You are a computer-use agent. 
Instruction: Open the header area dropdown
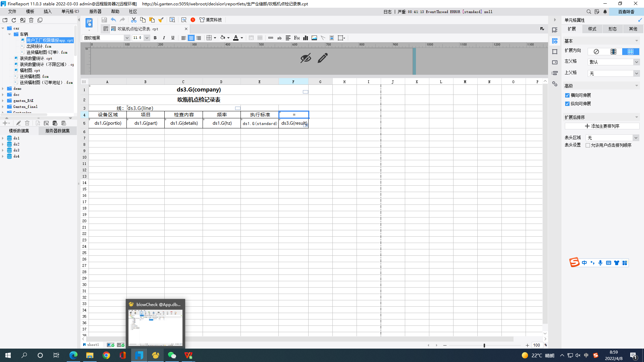tap(636, 138)
